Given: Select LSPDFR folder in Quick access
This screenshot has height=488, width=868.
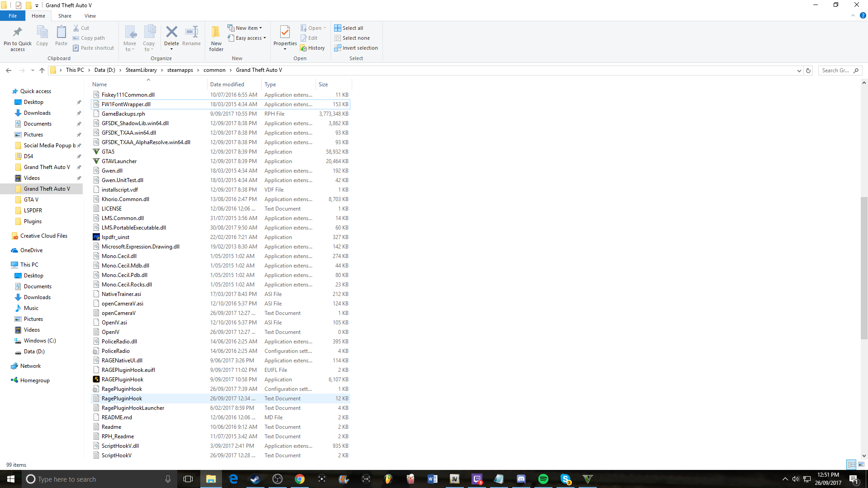Looking at the screenshot, I should pyautogui.click(x=33, y=211).
